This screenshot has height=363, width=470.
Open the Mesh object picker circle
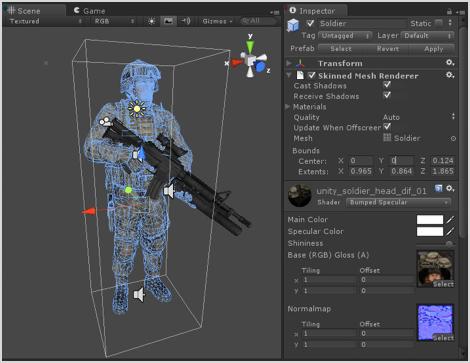point(453,138)
